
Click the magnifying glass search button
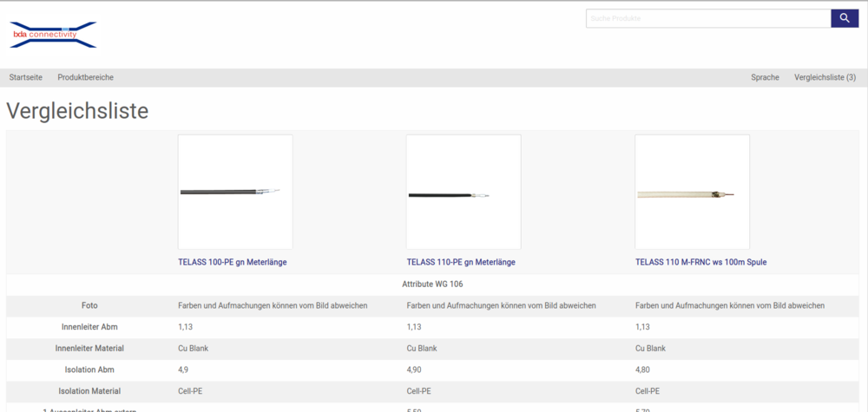(844, 18)
